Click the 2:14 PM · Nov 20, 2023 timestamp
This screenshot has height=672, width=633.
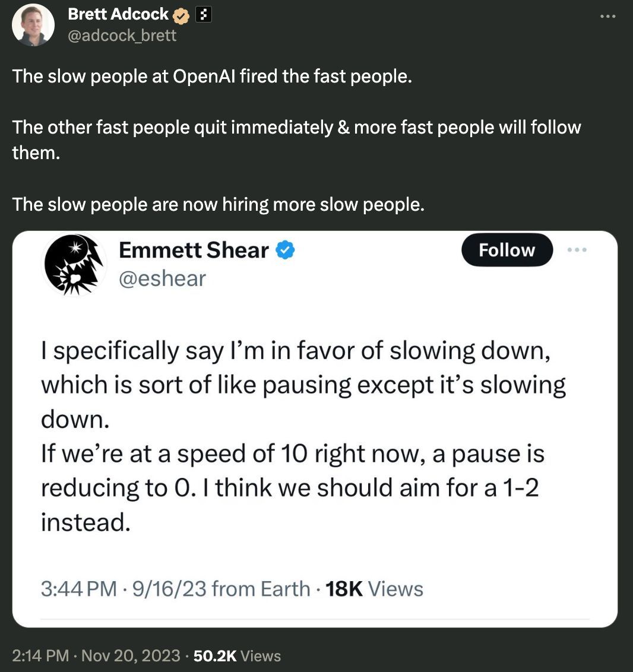(x=96, y=655)
